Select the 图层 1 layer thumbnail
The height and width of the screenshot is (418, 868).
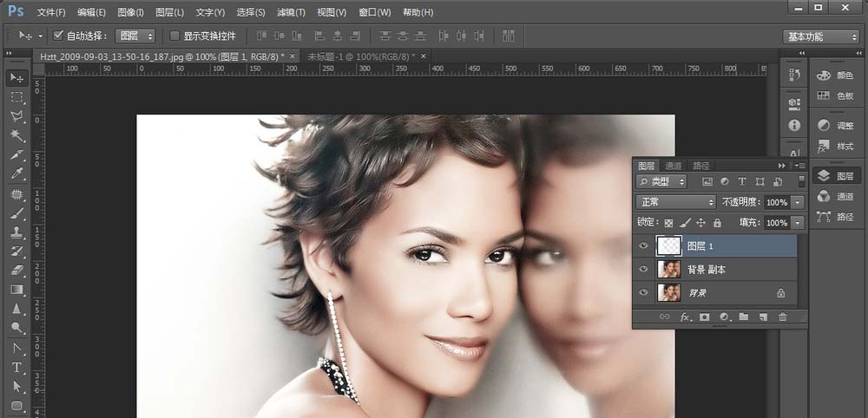click(668, 246)
